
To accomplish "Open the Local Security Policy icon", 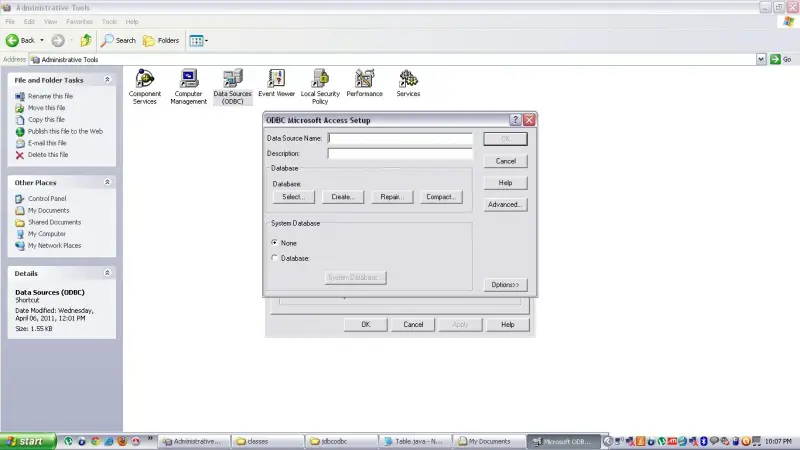I will 320,87.
